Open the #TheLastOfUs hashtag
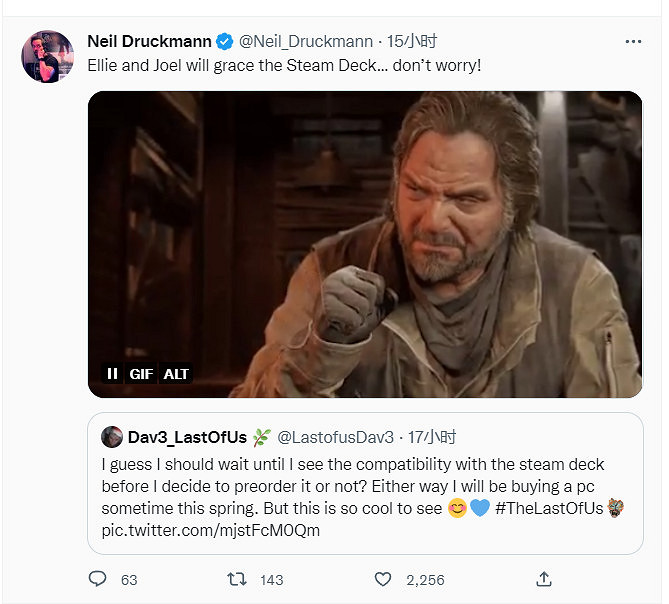 (x=551, y=508)
